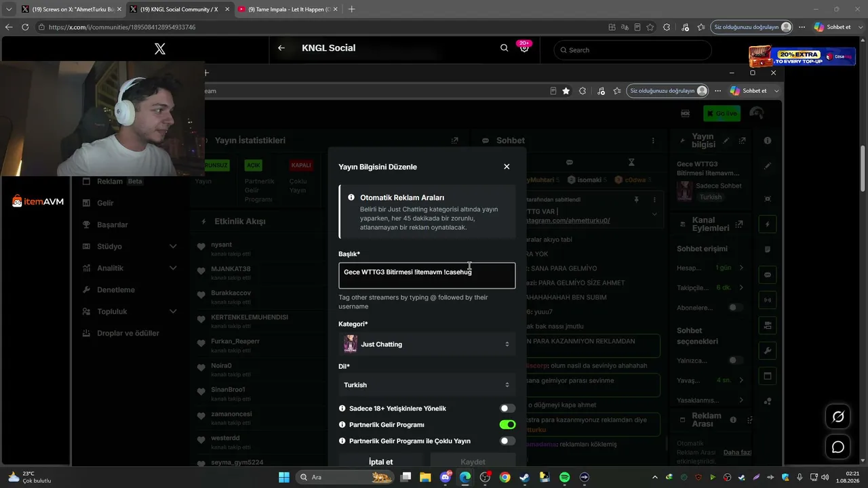
Task: Open a new browser tab with plus button
Action: [351, 9]
